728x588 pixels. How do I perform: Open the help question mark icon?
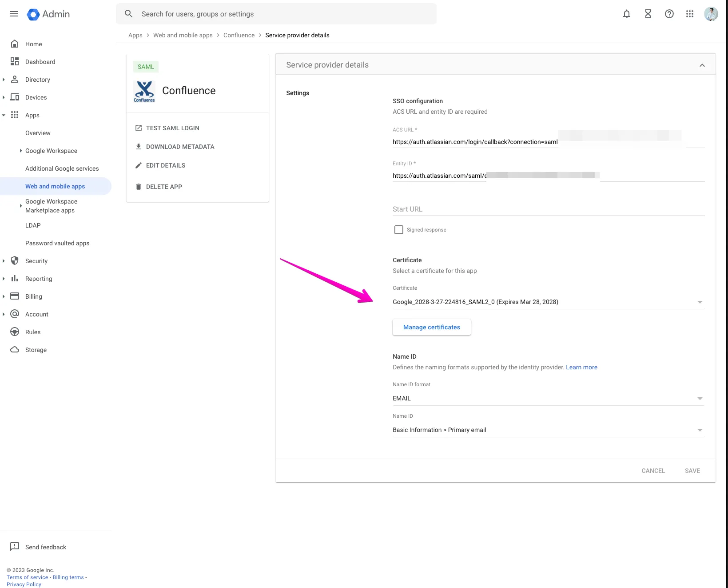click(x=669, y=14)
